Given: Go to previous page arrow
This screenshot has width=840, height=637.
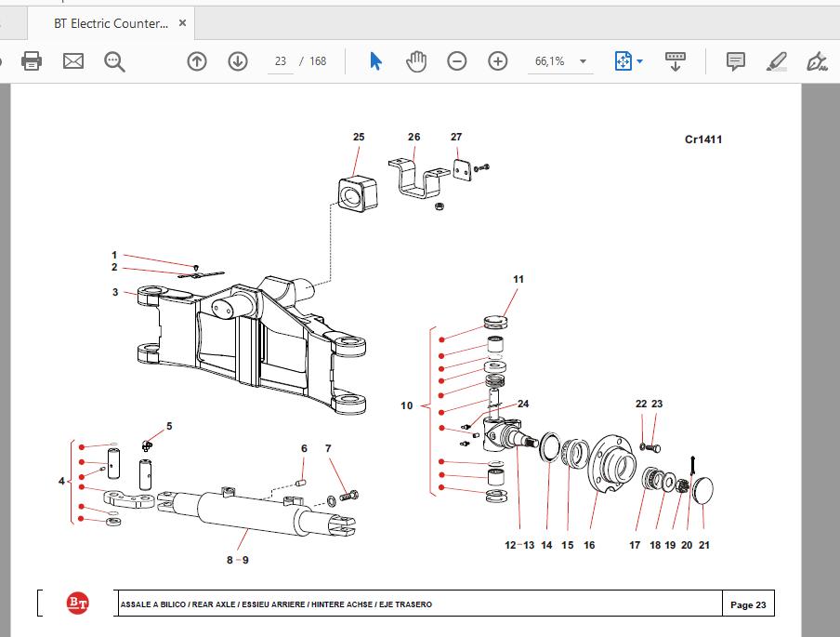Looking at the screenshot, I should click(197, 61).
